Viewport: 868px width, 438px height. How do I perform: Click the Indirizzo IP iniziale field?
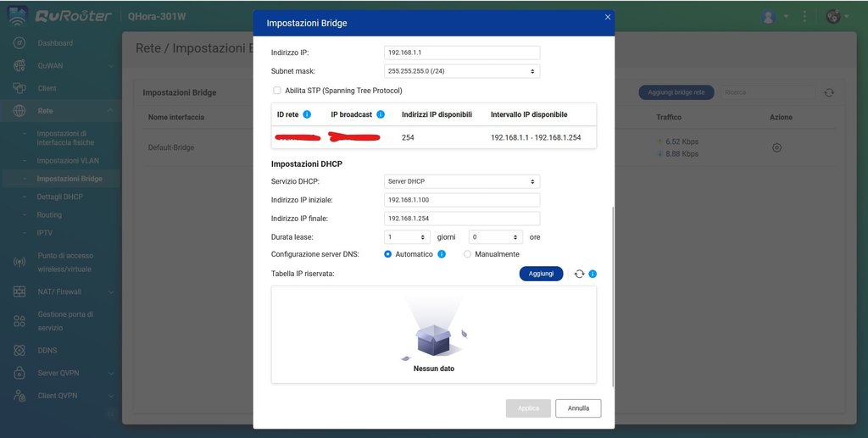(x=462, y=200)
